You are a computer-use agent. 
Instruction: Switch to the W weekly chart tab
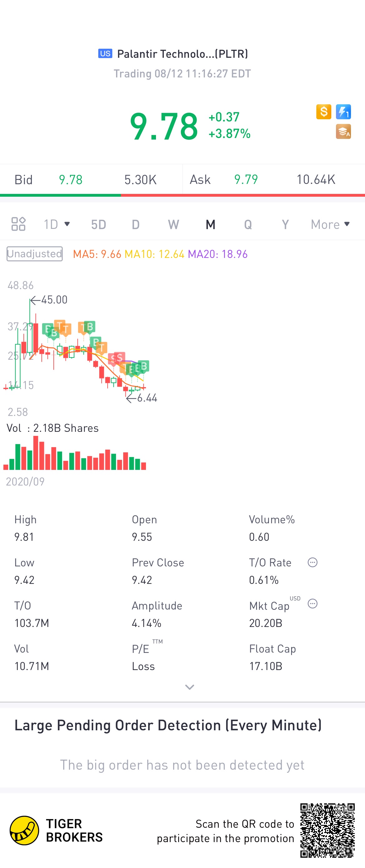point(173,224)
